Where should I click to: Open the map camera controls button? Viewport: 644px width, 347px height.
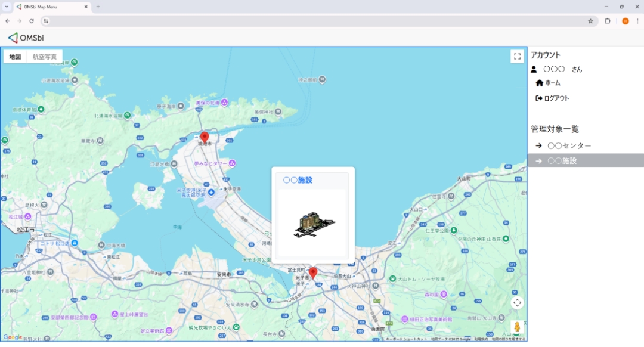click(x=517, y=303)
